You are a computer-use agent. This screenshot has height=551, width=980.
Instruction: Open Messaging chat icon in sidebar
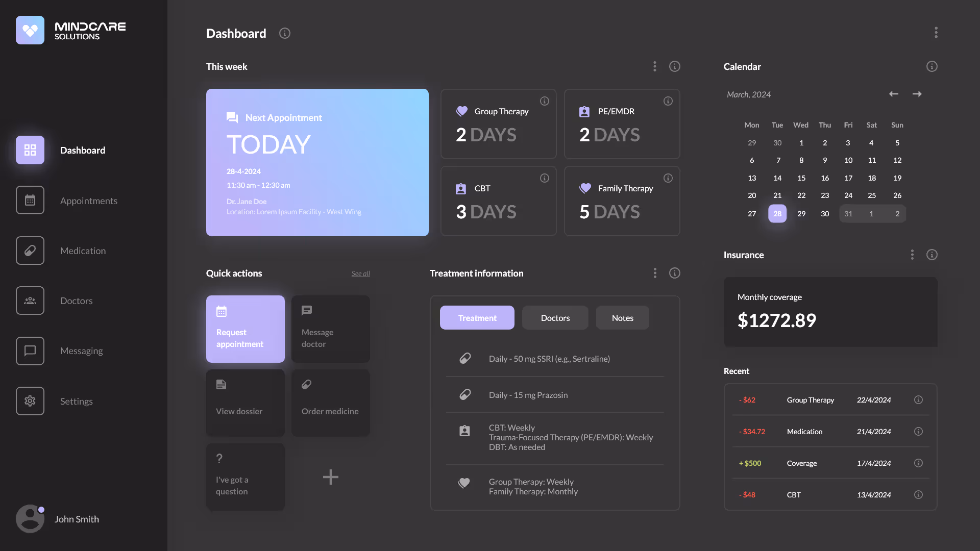click(x=30, y=351)
